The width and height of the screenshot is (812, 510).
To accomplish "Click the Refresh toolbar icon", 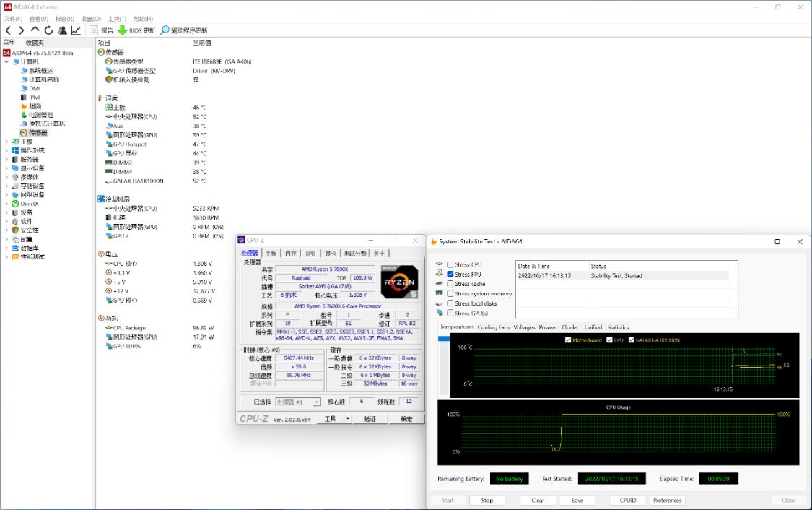I will [48, 30].
